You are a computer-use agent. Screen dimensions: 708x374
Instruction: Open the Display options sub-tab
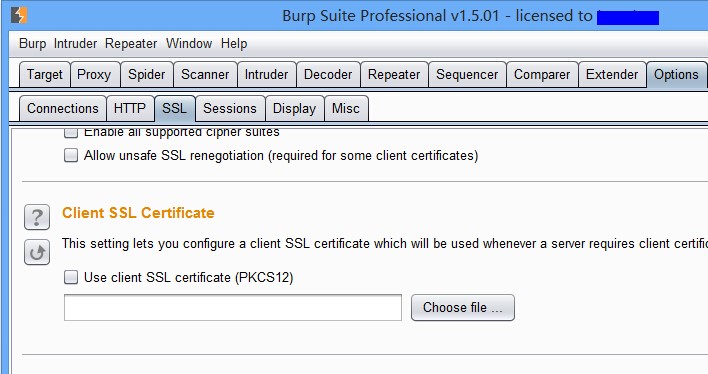pos(294,108)
